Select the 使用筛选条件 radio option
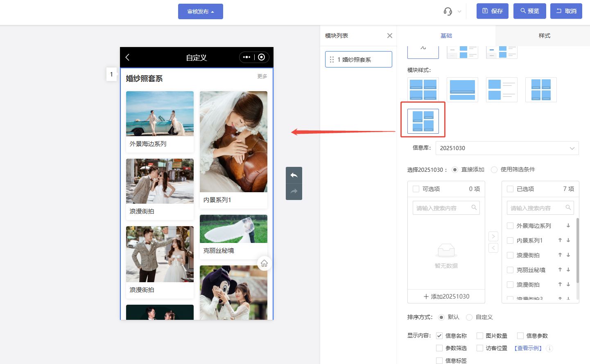Screen dimensions: 590x364 pyautogui.click(x=494, y=170)
